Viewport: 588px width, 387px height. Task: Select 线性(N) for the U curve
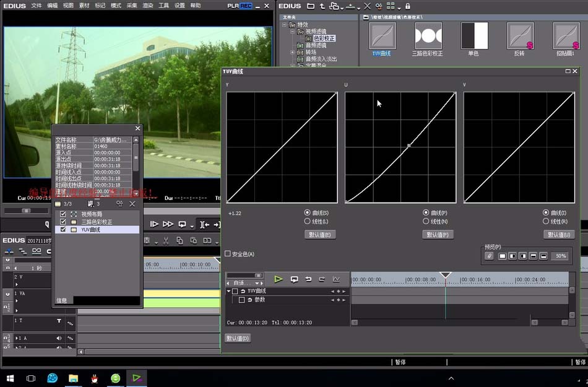tap(426, 221)
